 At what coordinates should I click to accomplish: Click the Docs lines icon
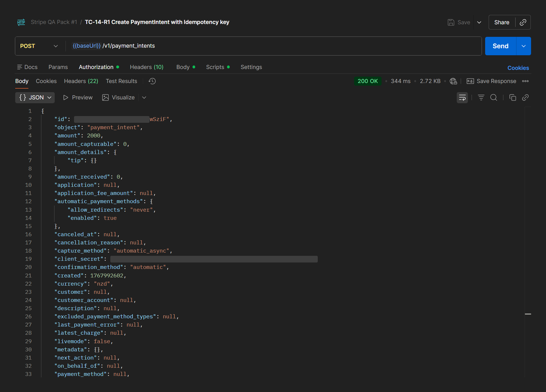(x=20, y=67)
